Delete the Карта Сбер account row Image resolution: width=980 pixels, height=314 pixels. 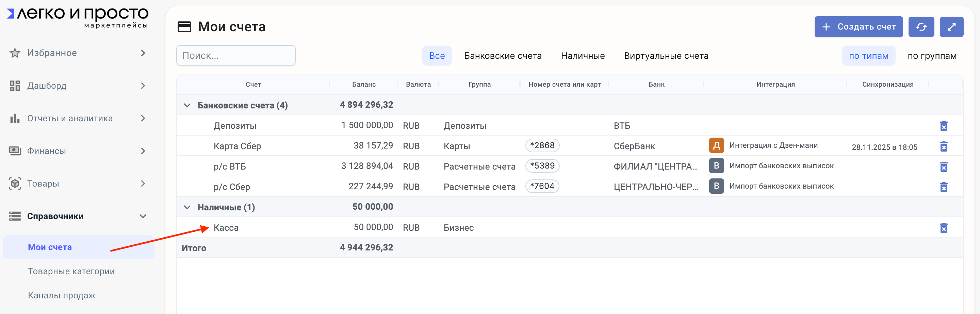point(944,146)
